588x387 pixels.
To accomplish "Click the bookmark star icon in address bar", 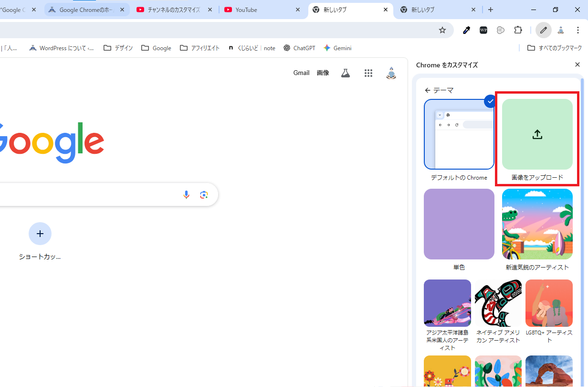I will [442, 30].
